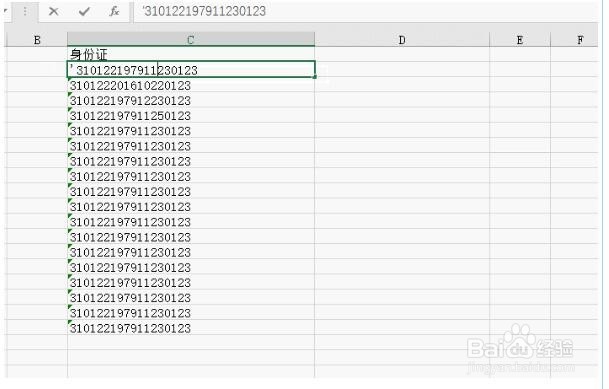Select column B header
609x389 pixels.
(x=37, y=40)
